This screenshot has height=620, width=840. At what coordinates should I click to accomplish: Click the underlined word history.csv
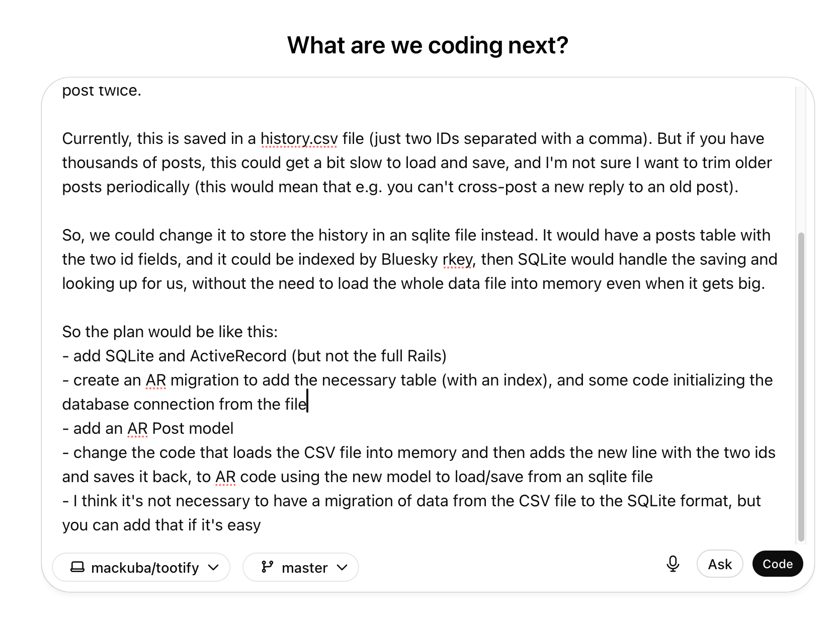(x=299, y=138)
